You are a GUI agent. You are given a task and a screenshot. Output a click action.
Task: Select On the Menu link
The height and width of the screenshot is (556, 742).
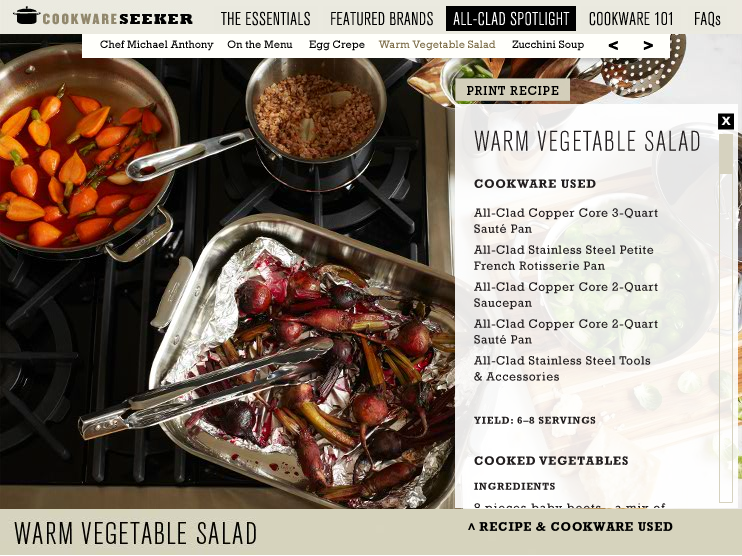click(260, 44)
